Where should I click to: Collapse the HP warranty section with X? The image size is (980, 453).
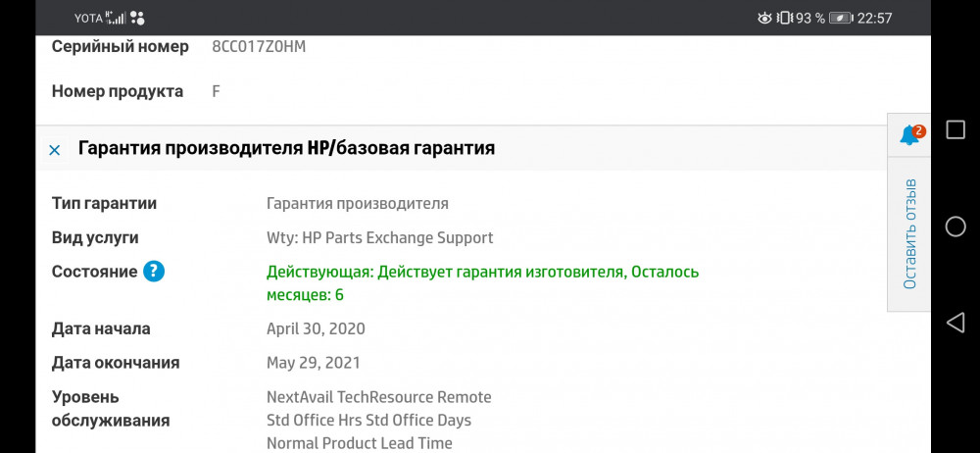[x=54, y=150]
